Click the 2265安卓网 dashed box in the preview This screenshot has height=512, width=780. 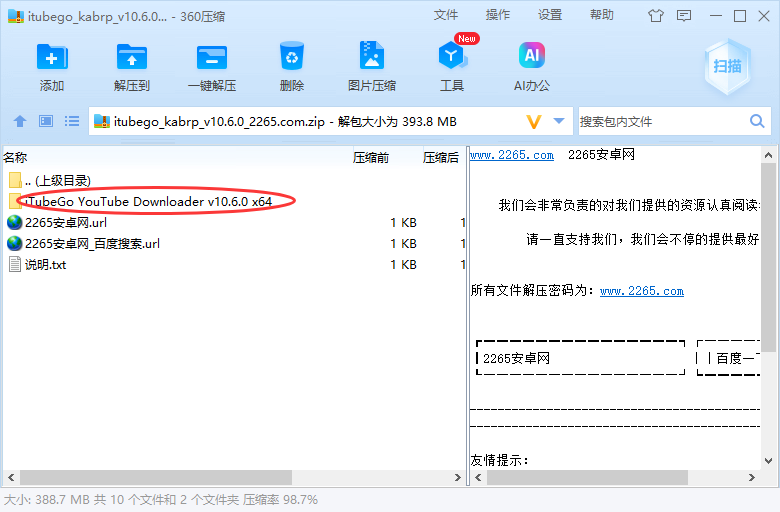(x=581, y=358)
